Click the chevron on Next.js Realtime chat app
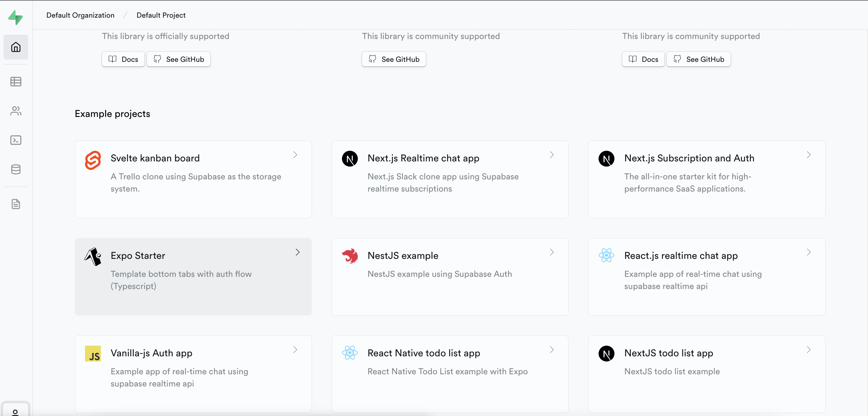The image size is (868, 416). click(552, 155)
